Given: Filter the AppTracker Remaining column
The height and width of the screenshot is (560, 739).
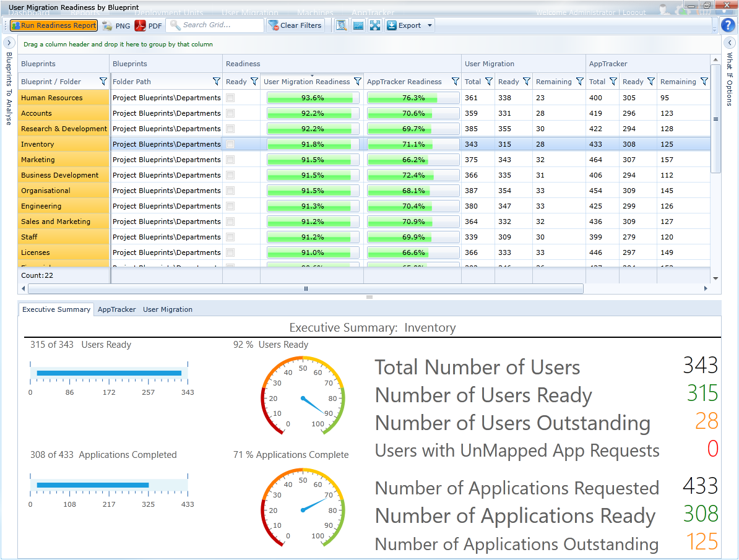Looking at the screenshot, I should pyautogui.click(x=704, y=82).
